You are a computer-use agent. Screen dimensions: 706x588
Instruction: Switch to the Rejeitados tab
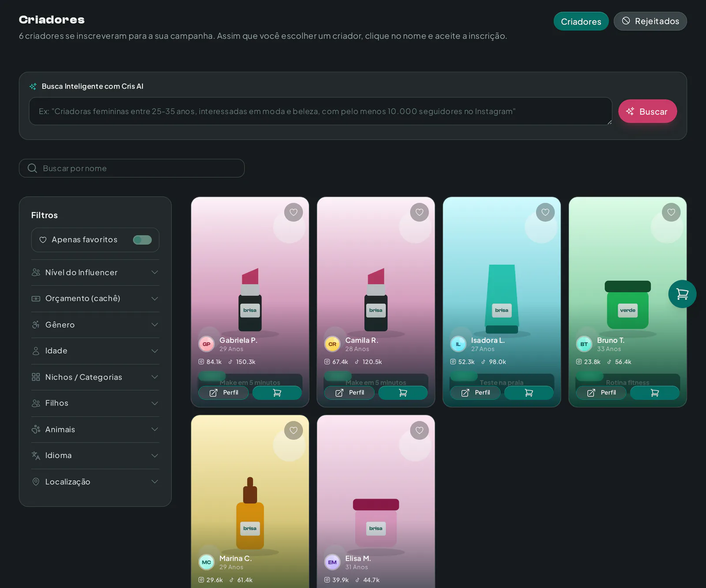coord(650,21)
